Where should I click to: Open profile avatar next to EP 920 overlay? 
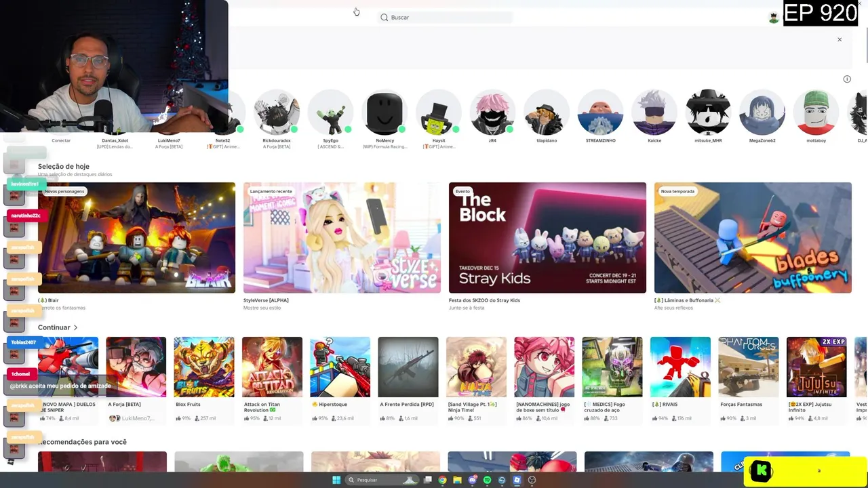click(774, 18)
